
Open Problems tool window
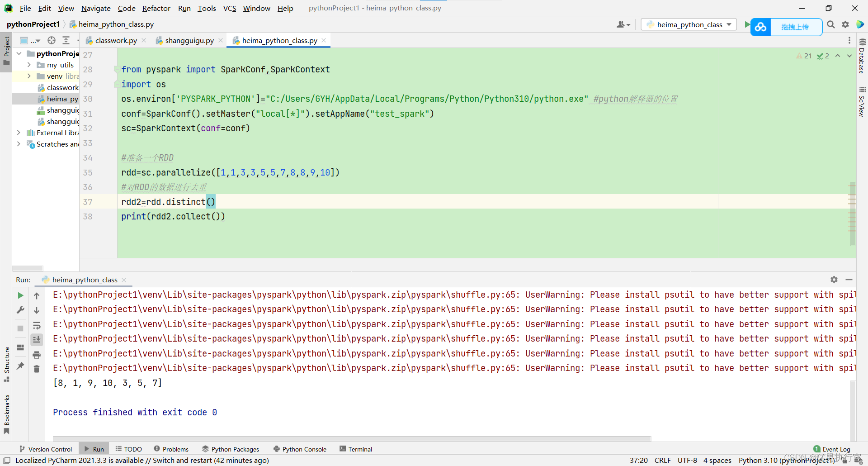[171, 449]
